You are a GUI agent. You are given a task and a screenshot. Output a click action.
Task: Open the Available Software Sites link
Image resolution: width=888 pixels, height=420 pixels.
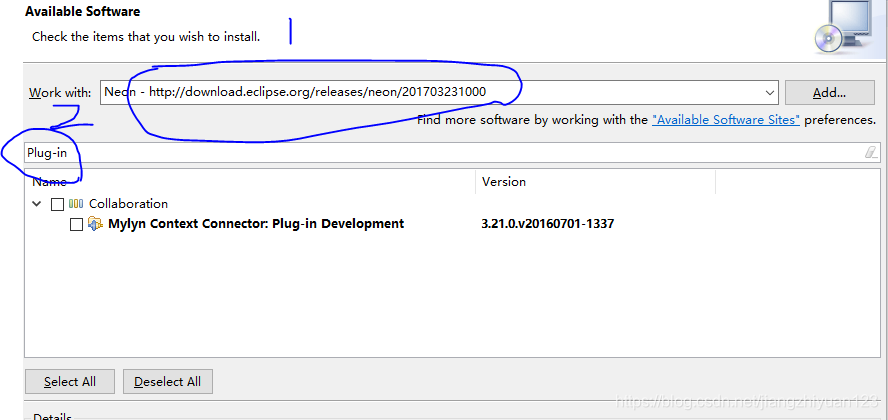725,120
